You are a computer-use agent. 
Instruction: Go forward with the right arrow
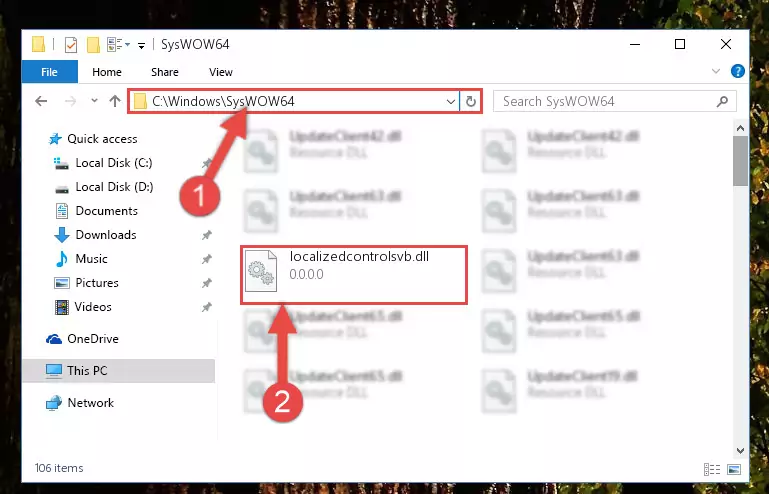(x=71, y=101)
